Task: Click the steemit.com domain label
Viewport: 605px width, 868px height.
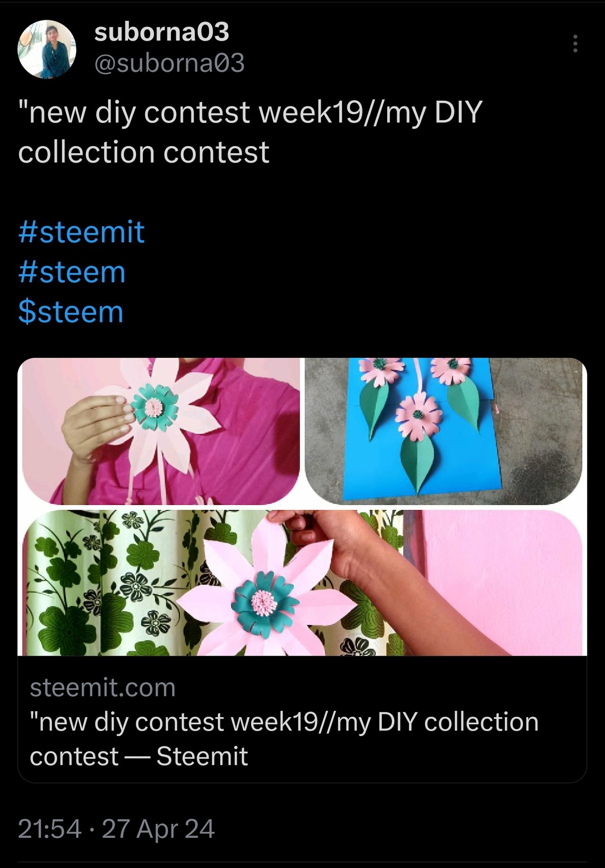Action: pyautogui.click(x=103, y=687)
